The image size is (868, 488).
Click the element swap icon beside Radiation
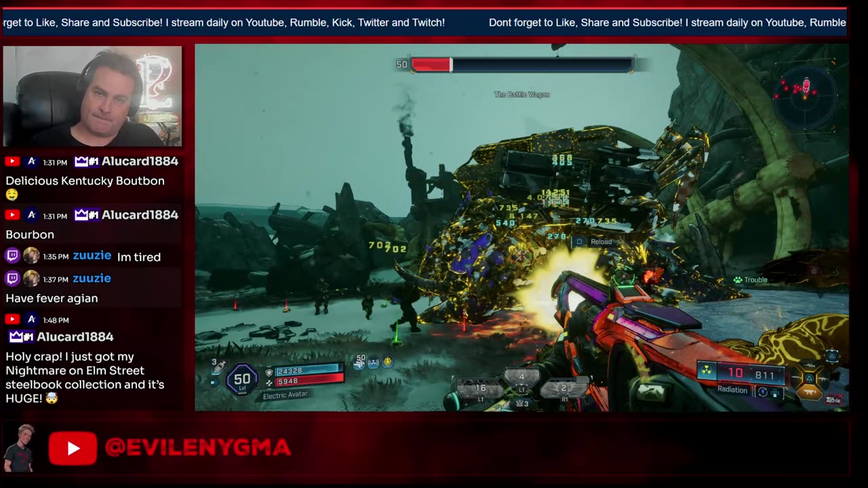pyautogui.click(x=762, y=392)
